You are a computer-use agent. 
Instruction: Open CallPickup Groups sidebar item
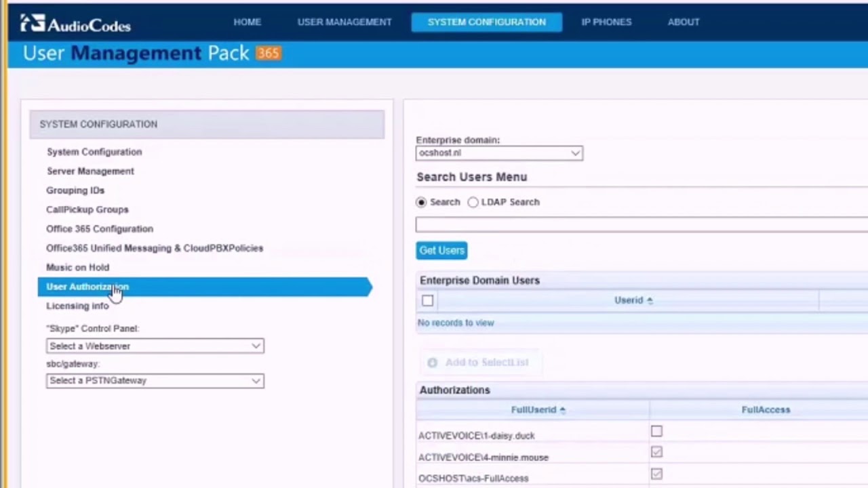(x=87, y=209)
